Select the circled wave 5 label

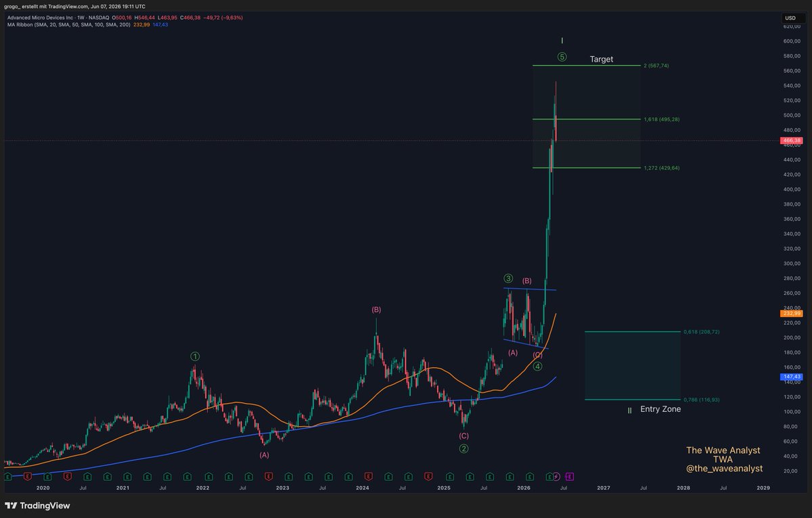tap(562, 57)
